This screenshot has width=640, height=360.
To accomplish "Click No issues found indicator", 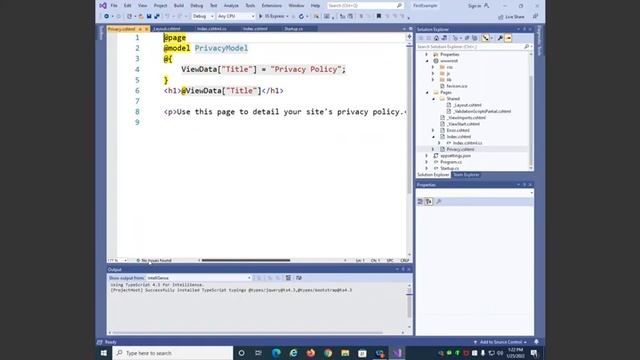I will pos(154,260).
